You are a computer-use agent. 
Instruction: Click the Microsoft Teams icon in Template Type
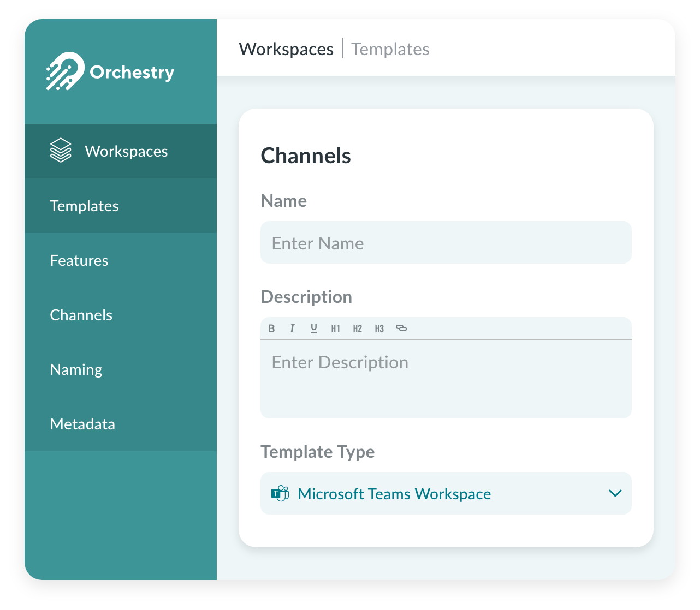click(x=280, y=493)
